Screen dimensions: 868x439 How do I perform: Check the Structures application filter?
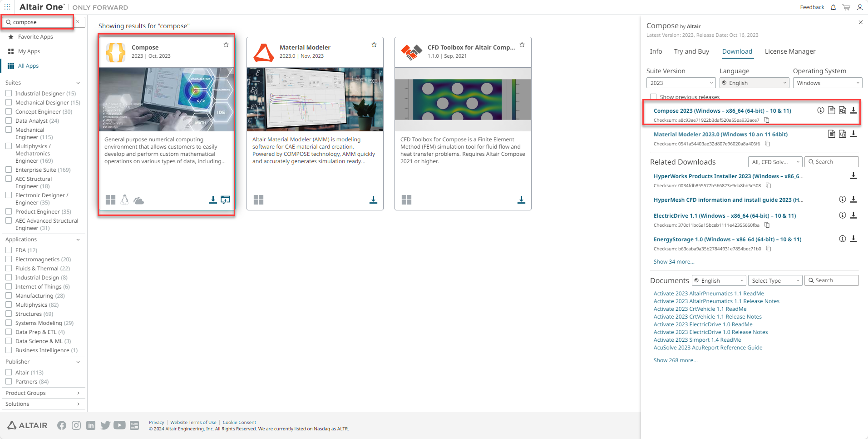(x=9, y=314)
